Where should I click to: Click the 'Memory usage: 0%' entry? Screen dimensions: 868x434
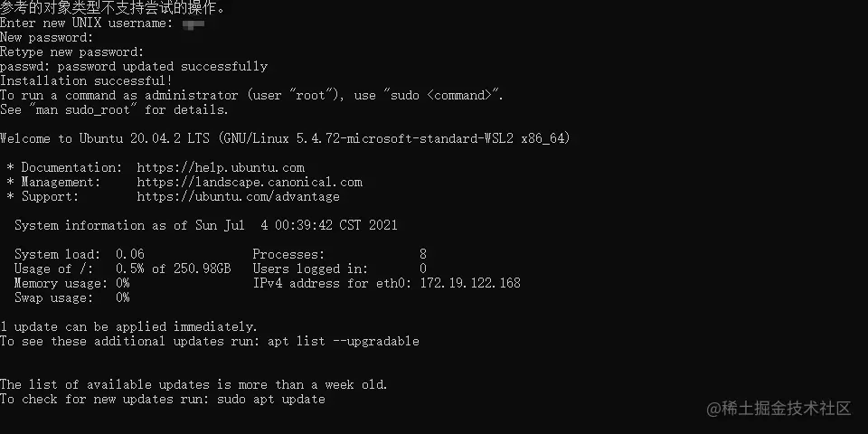point(72,283)
